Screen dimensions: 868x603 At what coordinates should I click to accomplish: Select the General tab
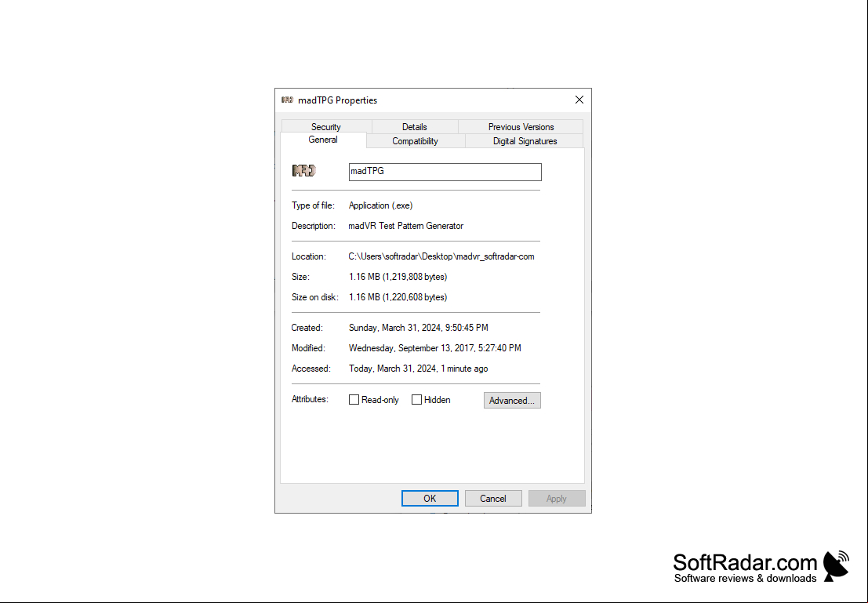pos(323,140)
